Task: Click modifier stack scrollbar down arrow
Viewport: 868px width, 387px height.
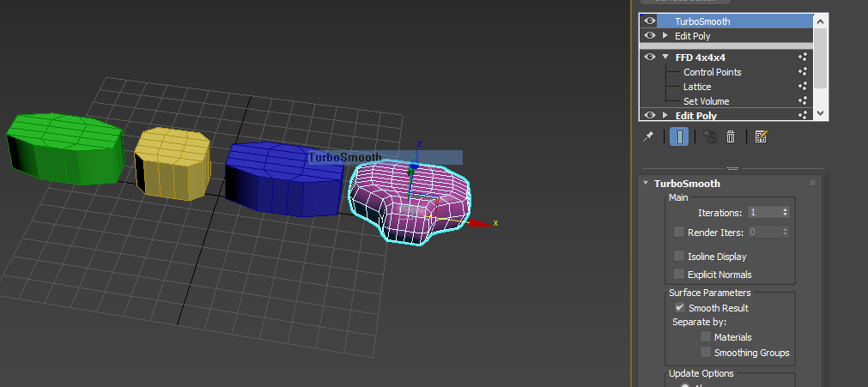Action: click(821, 112)
